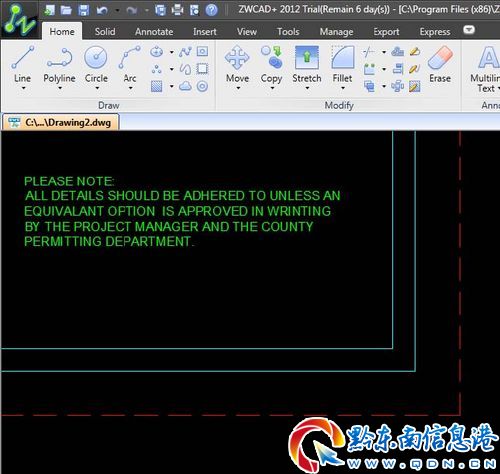Expand the Copy dropdown arrow
Viewport: 500px width, 474px height.
coord(272,88)
